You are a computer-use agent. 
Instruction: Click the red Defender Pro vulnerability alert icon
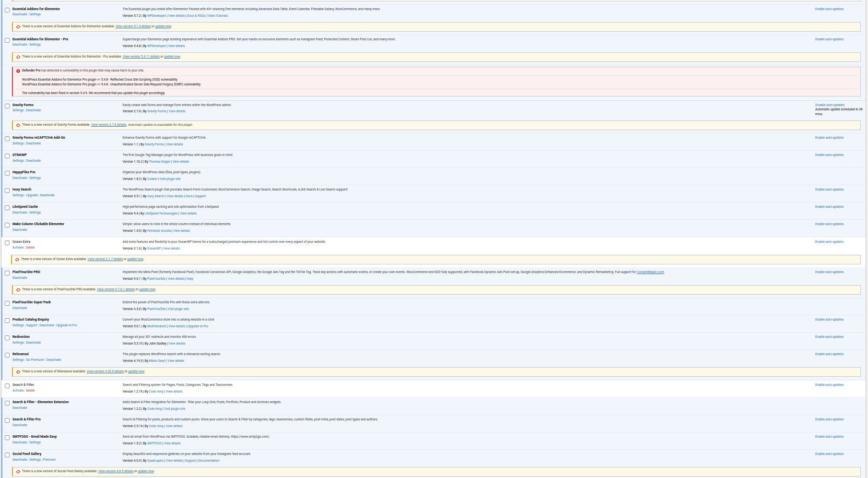tap(18, 71)
